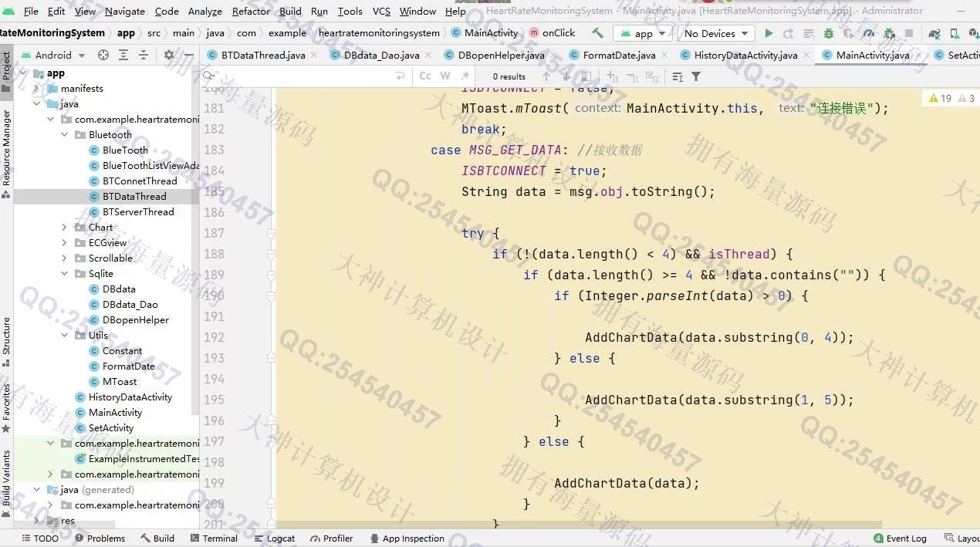Open Project panel settings gear
Image resolution: width=980 pixels, height=547 pixels.
(169, 55)
